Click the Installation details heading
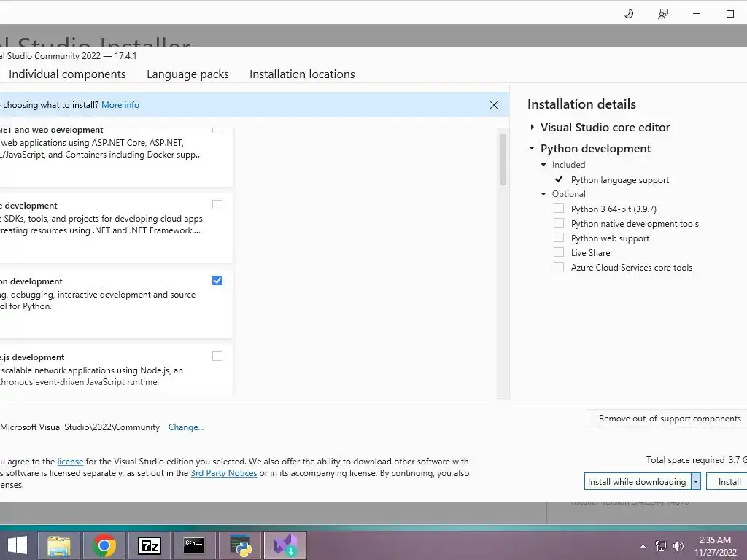The height and width of the screenshot is (560, 747). click(581, 104)
